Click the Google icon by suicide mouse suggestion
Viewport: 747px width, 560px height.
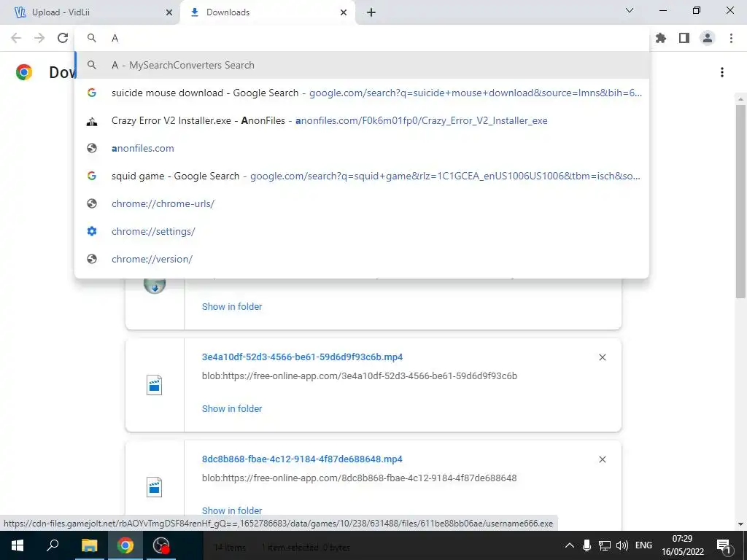[92, 93]
